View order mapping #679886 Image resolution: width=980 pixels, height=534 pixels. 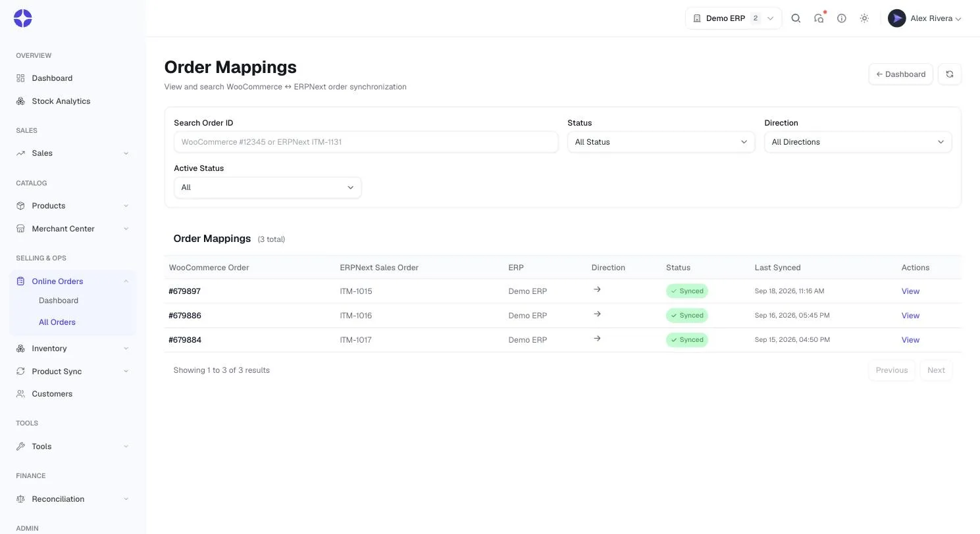pos(910,316)
